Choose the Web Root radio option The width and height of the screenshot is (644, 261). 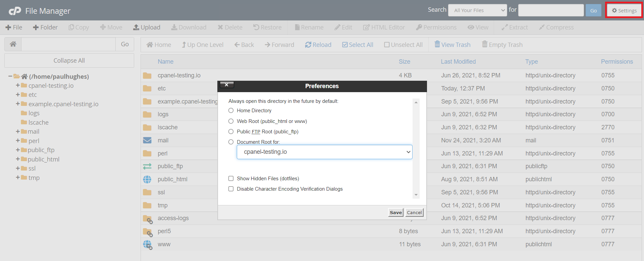pyautogui.click(x=231, y=121)
